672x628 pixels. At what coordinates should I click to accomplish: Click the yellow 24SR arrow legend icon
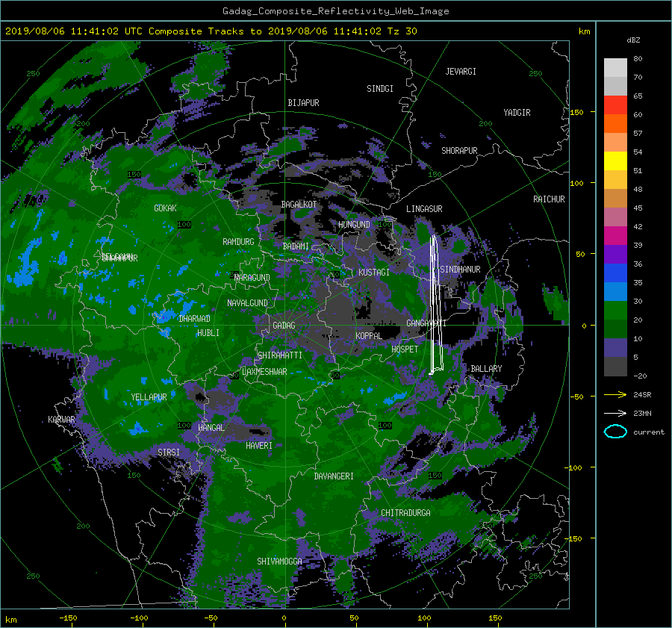pyautogui.click(x=615, y=394)
